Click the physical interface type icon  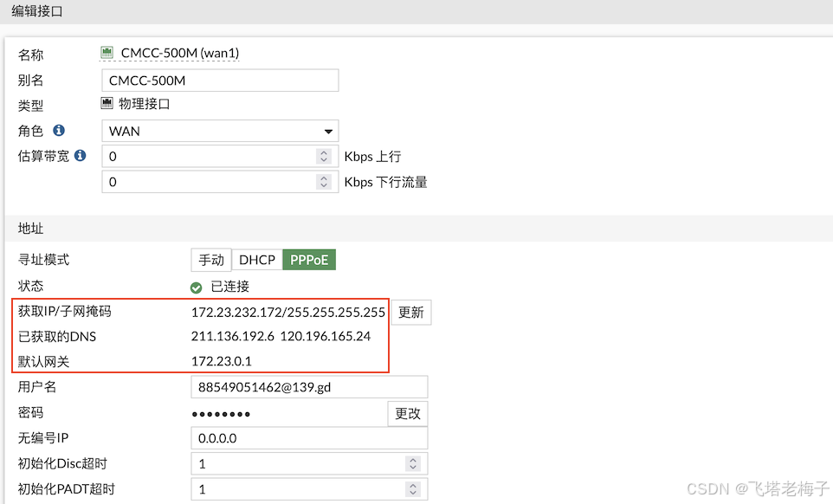point(107,103)
